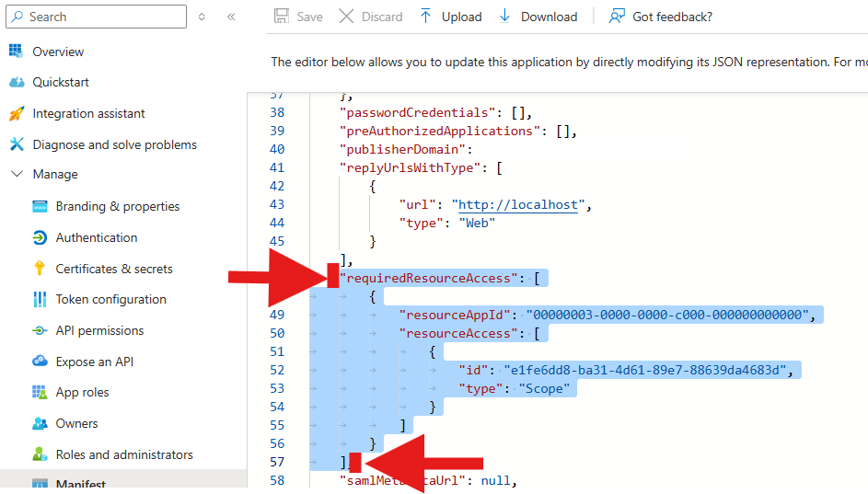Screen dimensions: 868x494
Task: Select Branding & properties in sidebar
Action: coord(117,206)
